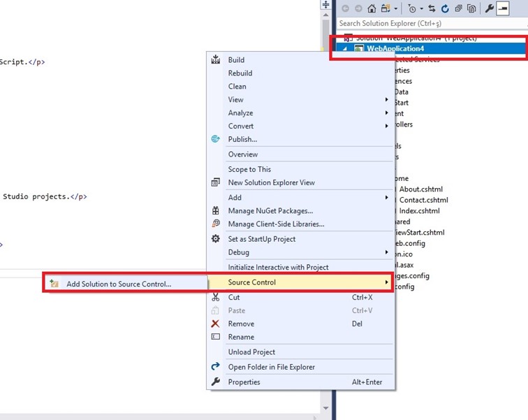Click the editor scrollbar down arrow
The width and height of the screenshot is (528, 420).
pos(325,408)
